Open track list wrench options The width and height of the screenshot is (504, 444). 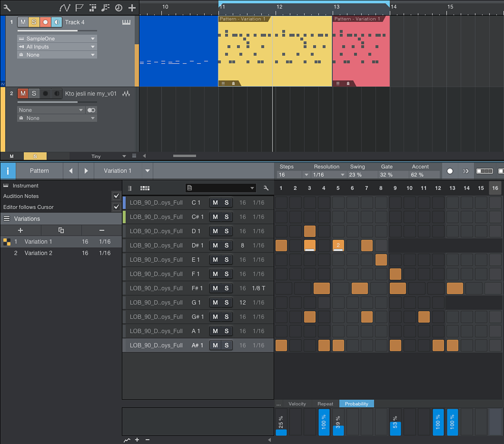click(x=7, y=8)
